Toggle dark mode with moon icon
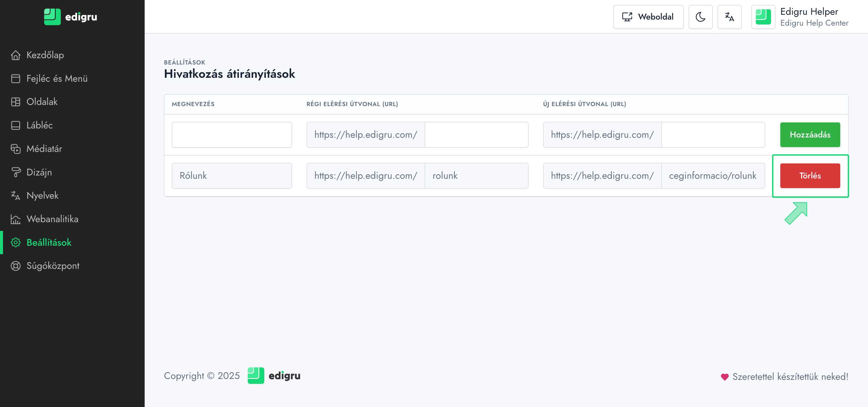The height and width of the screenshot is (407, 868). 700,17
